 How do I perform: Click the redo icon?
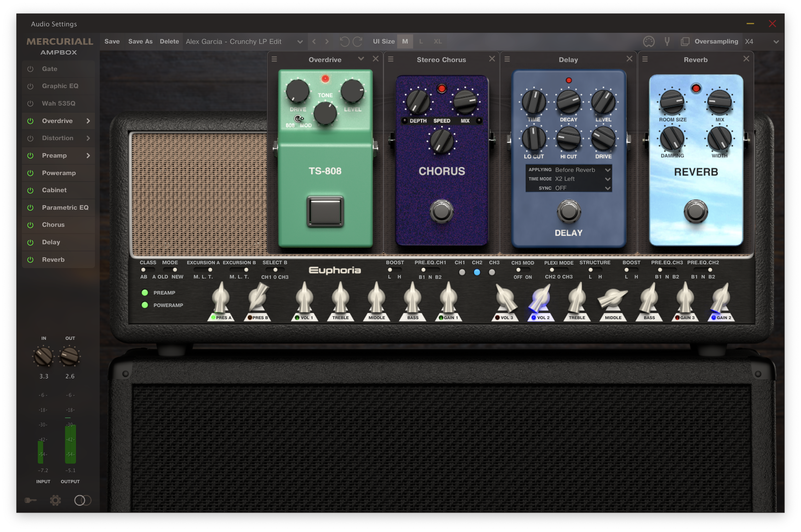[x=358, y=41]
